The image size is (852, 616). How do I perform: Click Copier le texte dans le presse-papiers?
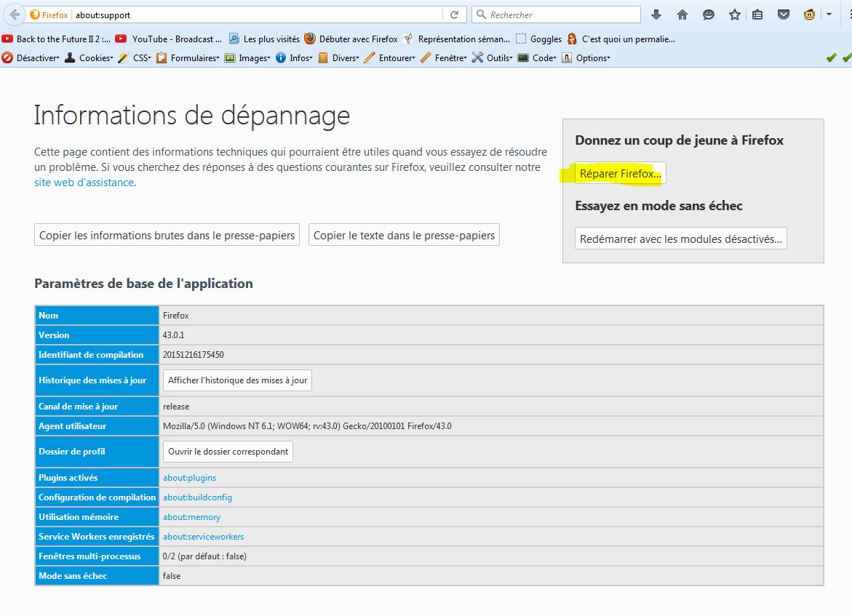click(x=404, y=235)
